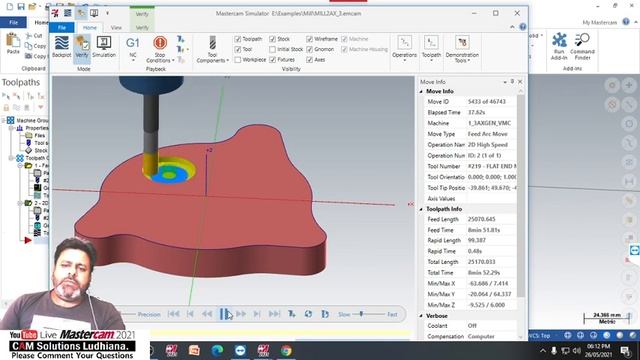Pause the simulation playback
This screenshot has height=360, width=640.
click(x=224, y=314)
